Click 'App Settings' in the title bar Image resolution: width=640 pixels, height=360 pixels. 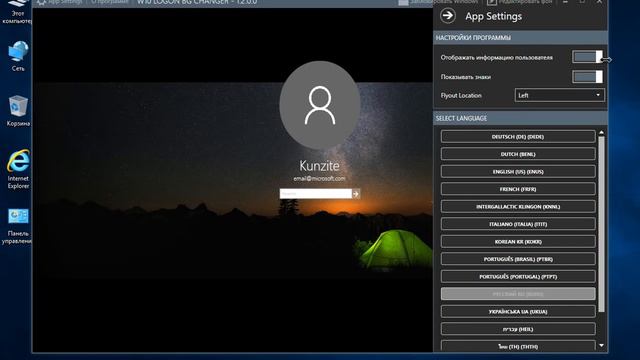coord(60,2)
